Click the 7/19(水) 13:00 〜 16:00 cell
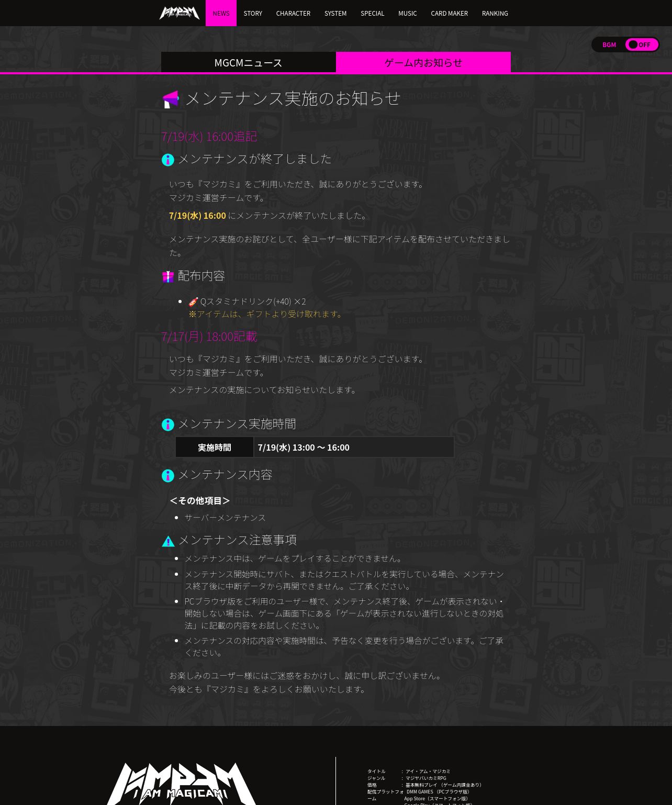The image size is (672, 805). pyautogui.click(x=354, y=447)
